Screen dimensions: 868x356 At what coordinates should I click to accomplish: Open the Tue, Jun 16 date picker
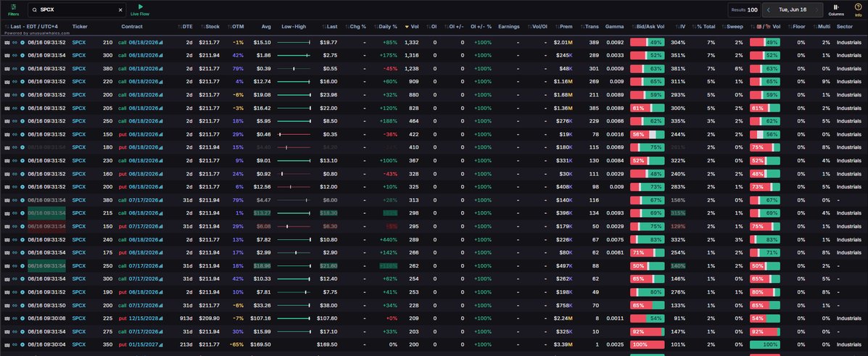coord(792,9)
